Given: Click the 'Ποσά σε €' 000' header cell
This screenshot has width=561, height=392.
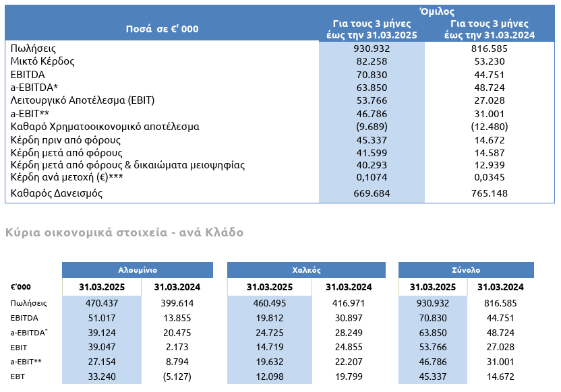Looking at the screenshot, I should coord(162,29).
